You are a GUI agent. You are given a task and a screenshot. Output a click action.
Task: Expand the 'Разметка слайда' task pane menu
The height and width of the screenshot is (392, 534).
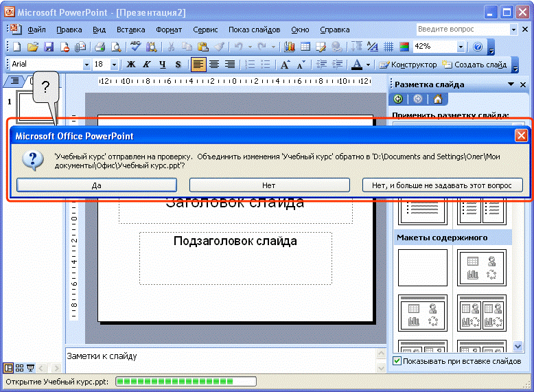(511, 84)
